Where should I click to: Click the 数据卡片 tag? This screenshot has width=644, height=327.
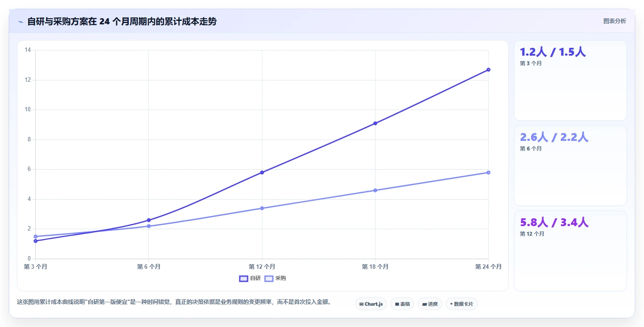click(x=461, y=304)
